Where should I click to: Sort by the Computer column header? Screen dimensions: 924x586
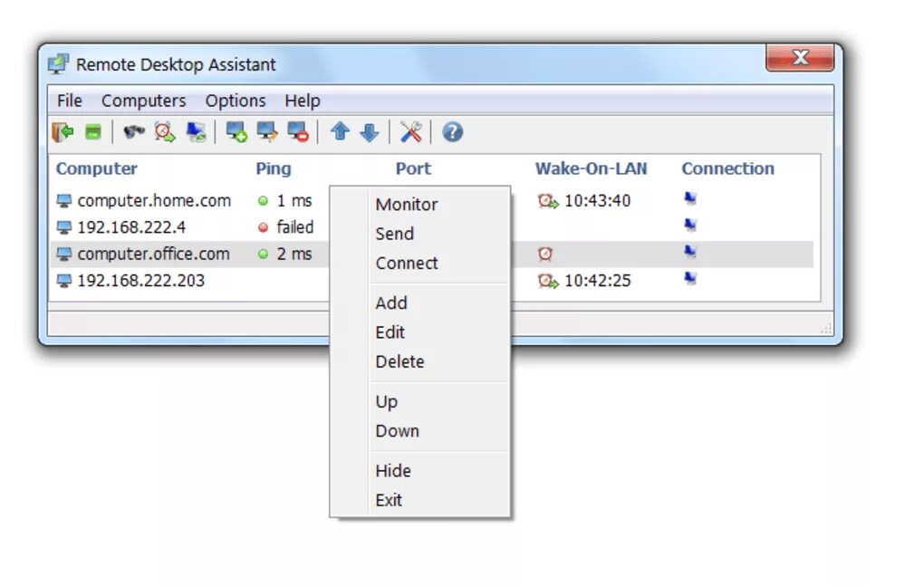97,168
